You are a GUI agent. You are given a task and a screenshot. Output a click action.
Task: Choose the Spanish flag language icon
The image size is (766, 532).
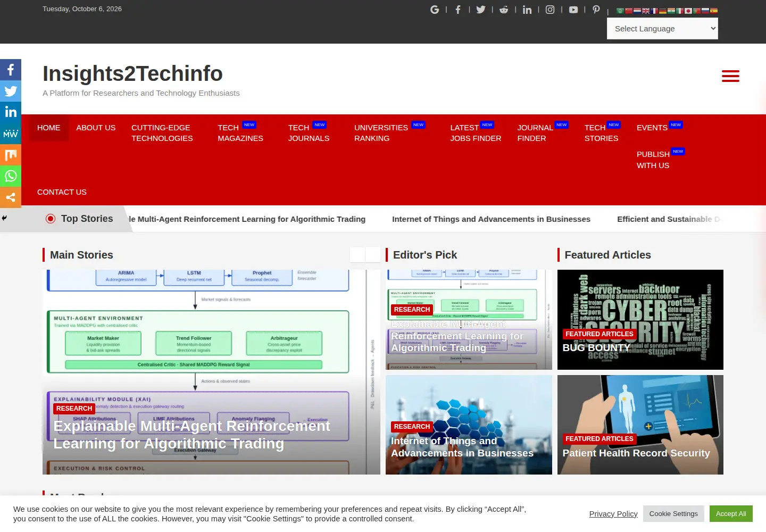[x=714, y=11]
